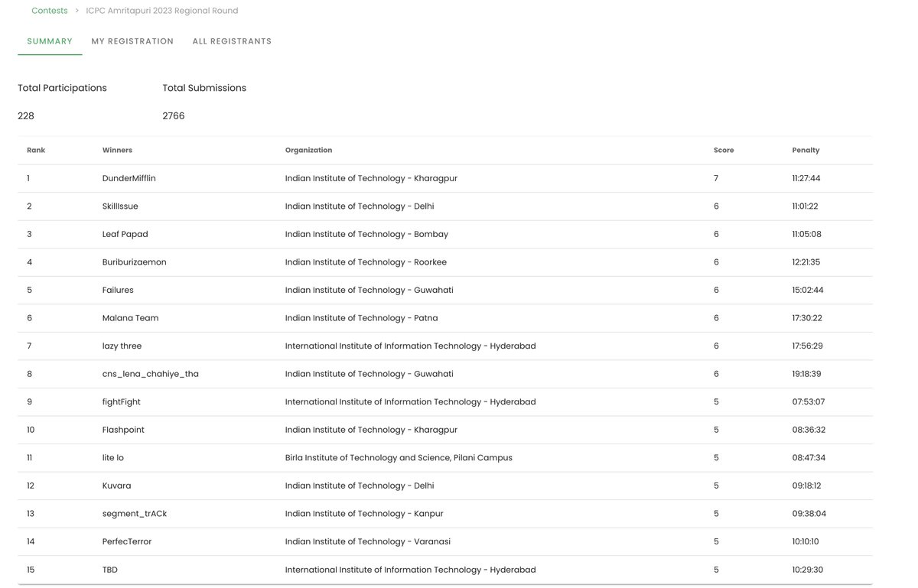Select team name Flashpoint

123,430
